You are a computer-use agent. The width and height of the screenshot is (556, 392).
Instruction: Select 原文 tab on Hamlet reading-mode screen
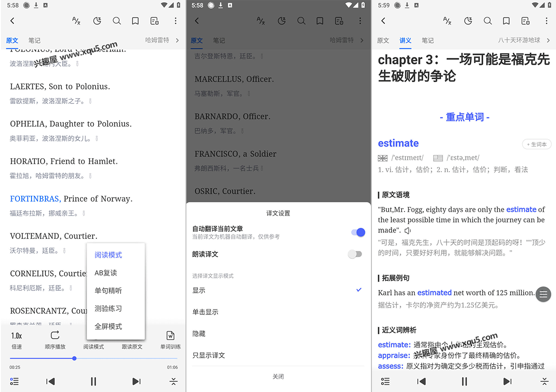point(12,40)
